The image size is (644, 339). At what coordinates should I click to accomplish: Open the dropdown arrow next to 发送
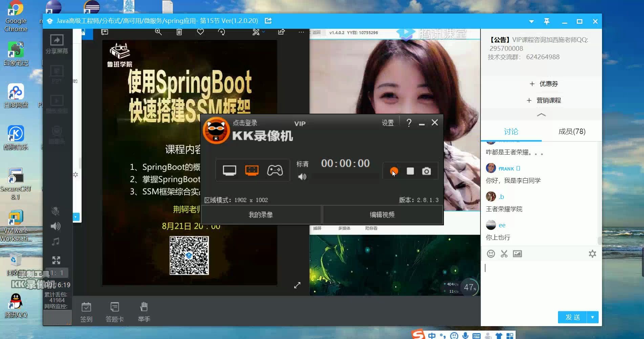(x=593, y=317)
